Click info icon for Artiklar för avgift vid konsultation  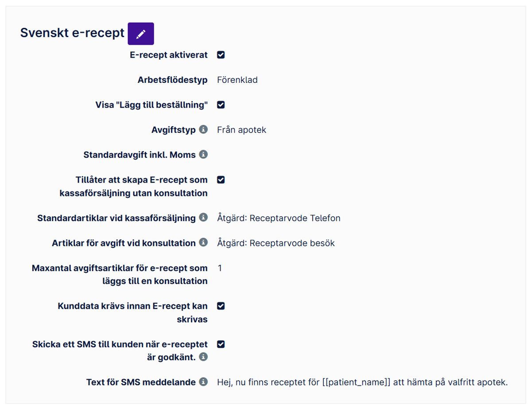(203, 242)
